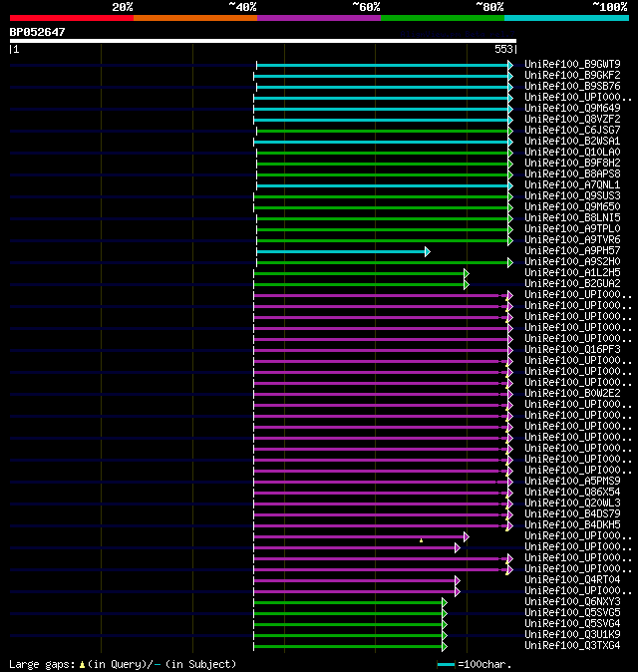Click the cyan =100char. scale bar
The width and height of the screenshot is (638, 672).
click(446, 665)
